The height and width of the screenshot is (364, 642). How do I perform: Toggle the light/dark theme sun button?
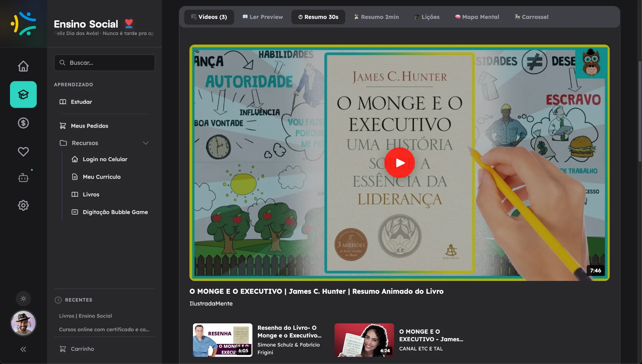(x=23, y=299)
